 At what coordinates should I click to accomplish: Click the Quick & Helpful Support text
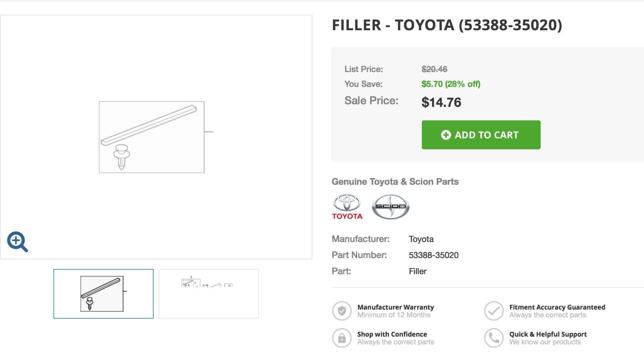(x=548, y=334)
